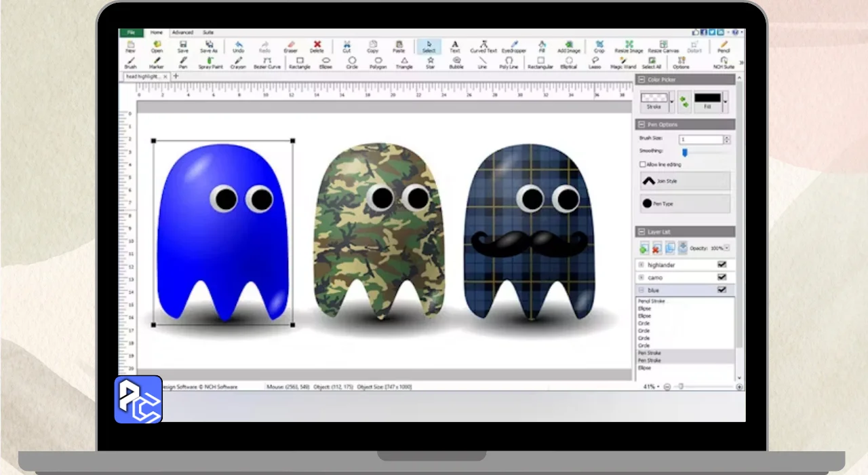
Task: Open the File menu
Action: (131, 33)
